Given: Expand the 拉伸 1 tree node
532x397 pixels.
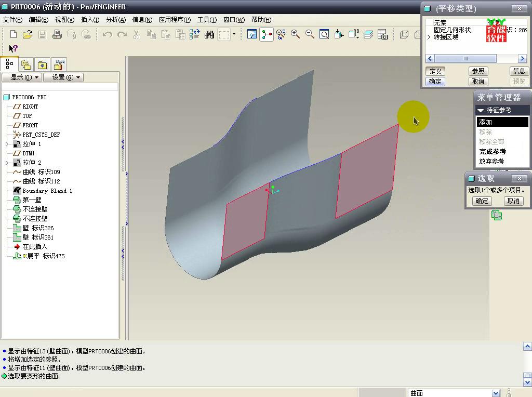Looking at the screenshot, I should [7, 144].
